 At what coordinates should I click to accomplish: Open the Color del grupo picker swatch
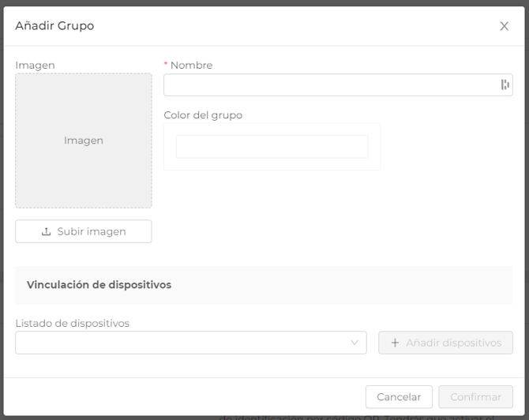[272, 147]
